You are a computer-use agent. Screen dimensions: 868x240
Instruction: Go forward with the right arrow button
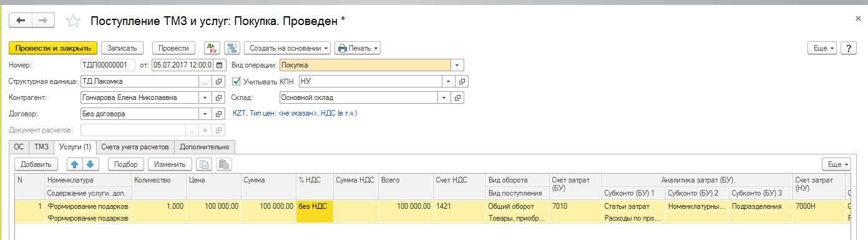pos(44,21)
